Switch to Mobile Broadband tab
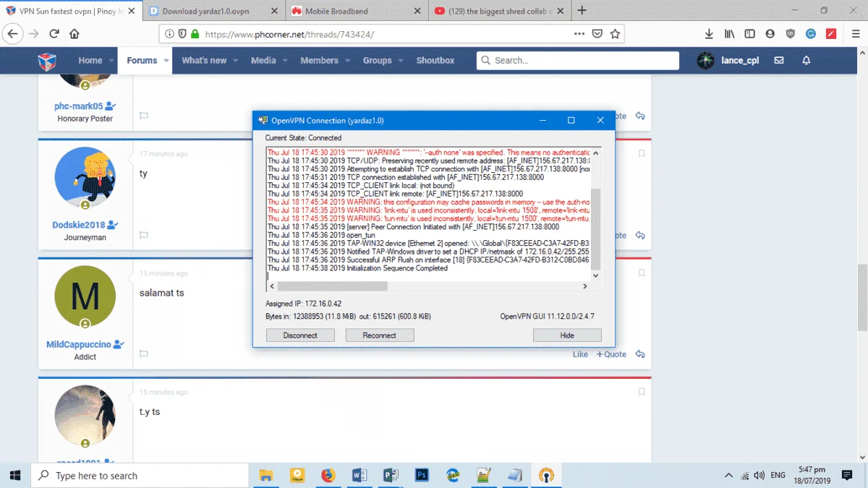 (357, 11)
